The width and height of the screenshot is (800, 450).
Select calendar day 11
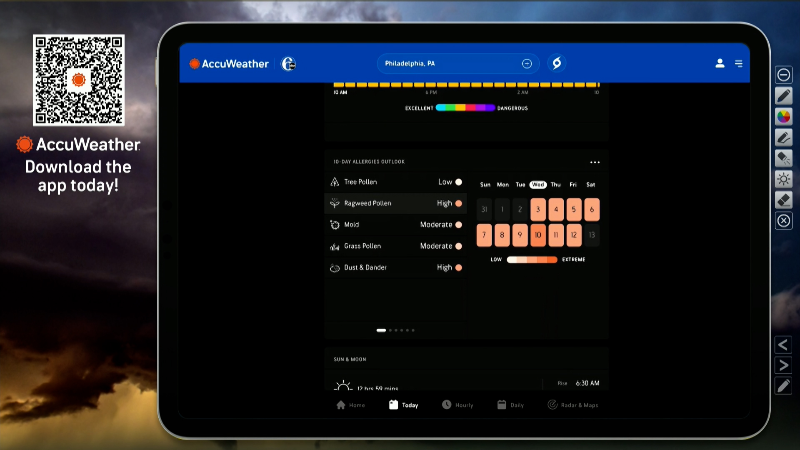[556, 235]
